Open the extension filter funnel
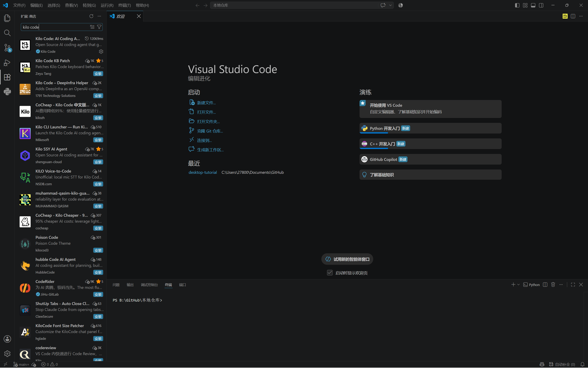The image size is (588, 368). tap(99, 27)
